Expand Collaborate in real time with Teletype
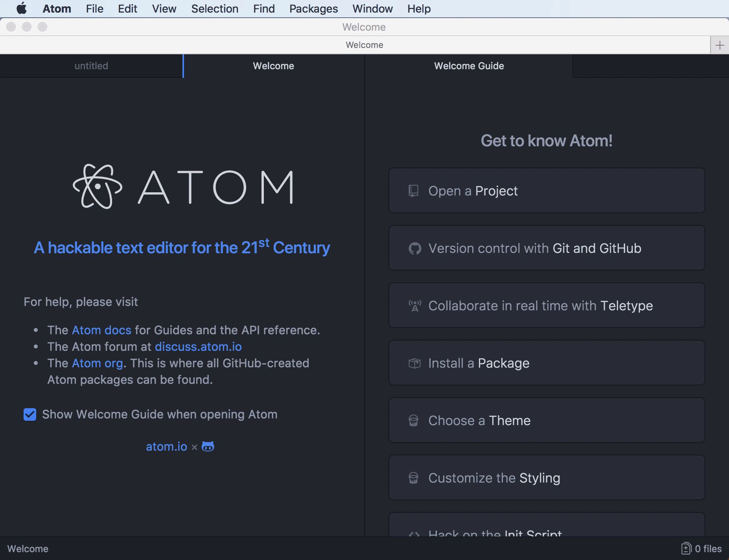The width and height of the screenshot is (729, 560). 547,305
